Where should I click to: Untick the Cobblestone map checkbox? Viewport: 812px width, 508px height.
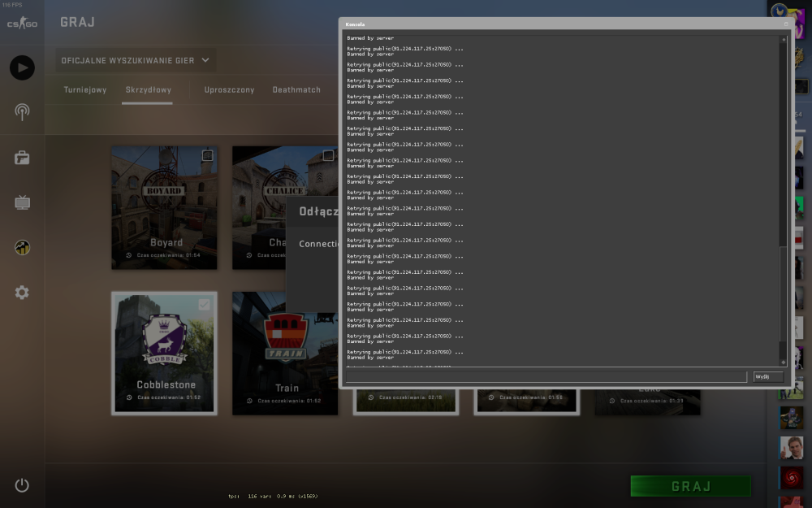pos(204,304)
